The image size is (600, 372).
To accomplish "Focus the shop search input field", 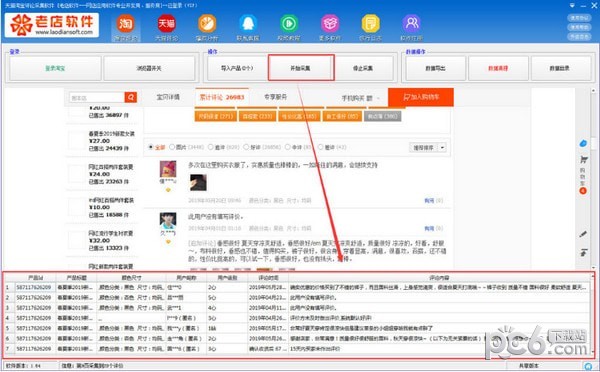I will coord(97,98).
